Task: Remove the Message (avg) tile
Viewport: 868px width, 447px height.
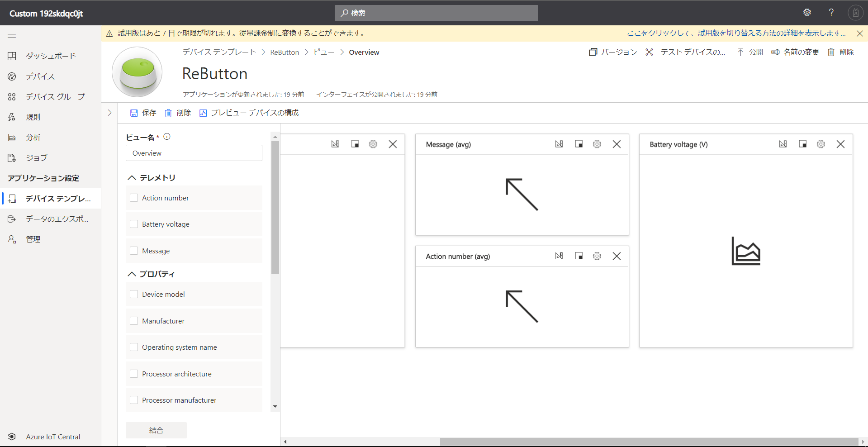Action: [x=617, y=144]
